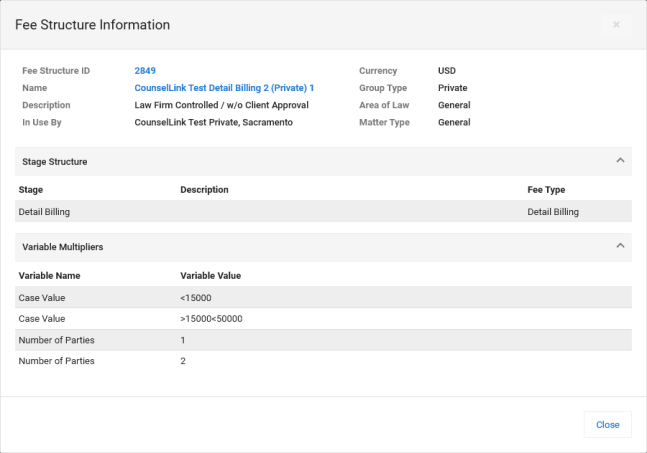
Task: Click the Fee Type column header
Action: pyautogui.click(x=546, y=189)
